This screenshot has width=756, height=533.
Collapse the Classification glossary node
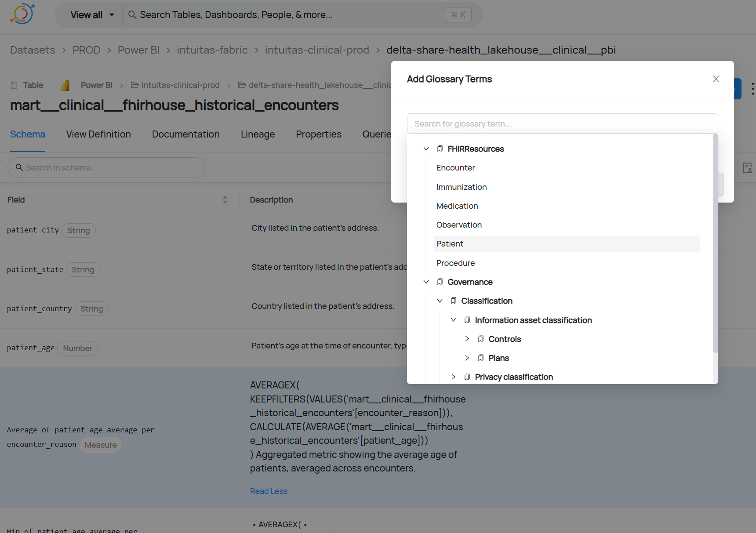tap(440, 301)
